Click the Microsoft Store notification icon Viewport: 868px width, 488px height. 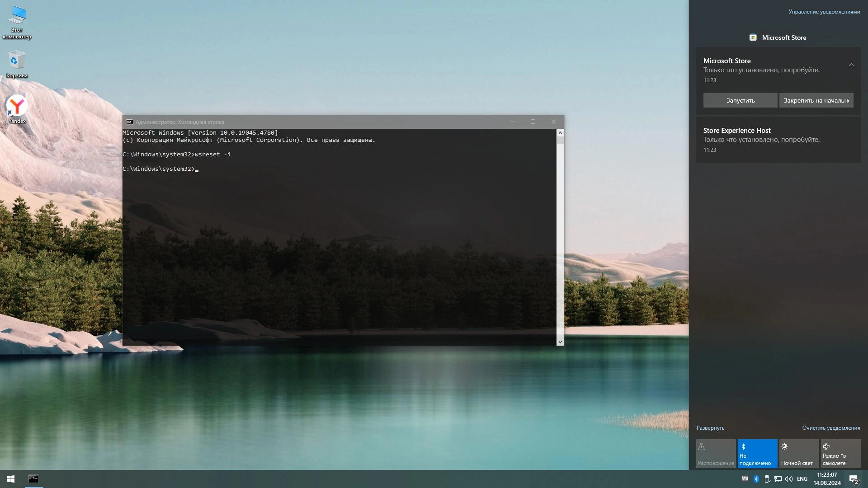753,38
